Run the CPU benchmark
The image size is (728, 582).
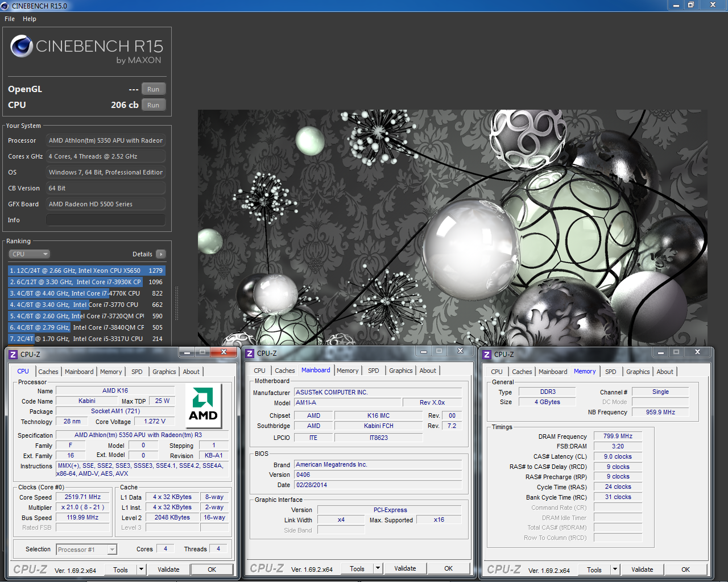click(x=154, y=105)
